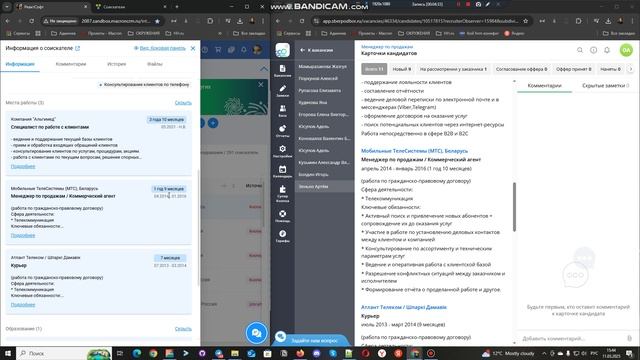Click Менеджер по продажам breadcrumb link
The image size is (640, 360).
387,47
